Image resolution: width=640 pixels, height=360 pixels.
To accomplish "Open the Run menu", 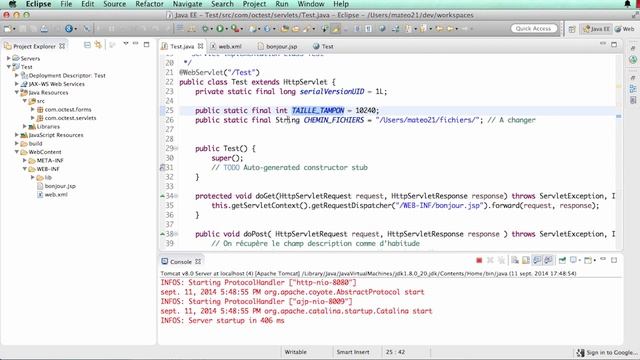I will coord(282,4).
